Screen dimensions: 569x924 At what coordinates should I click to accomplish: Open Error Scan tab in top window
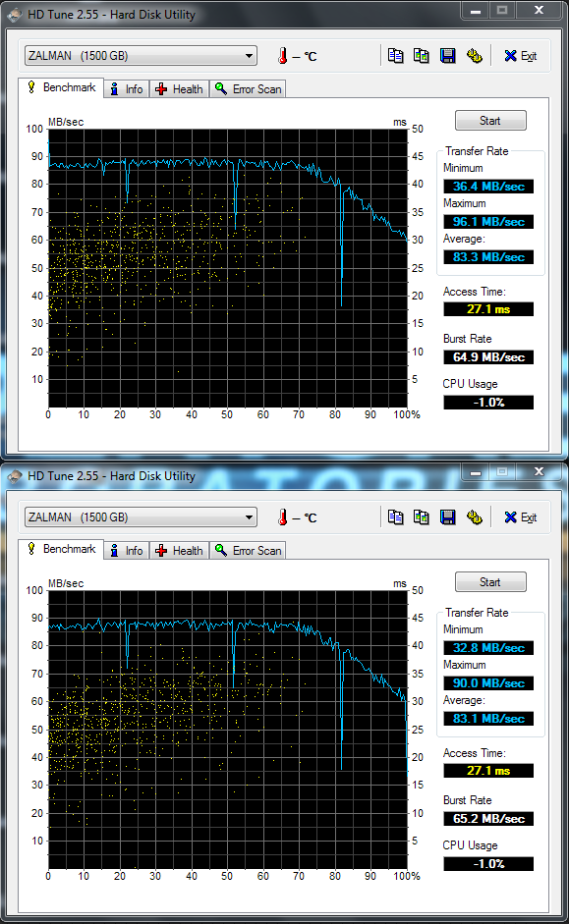point(248,89)
